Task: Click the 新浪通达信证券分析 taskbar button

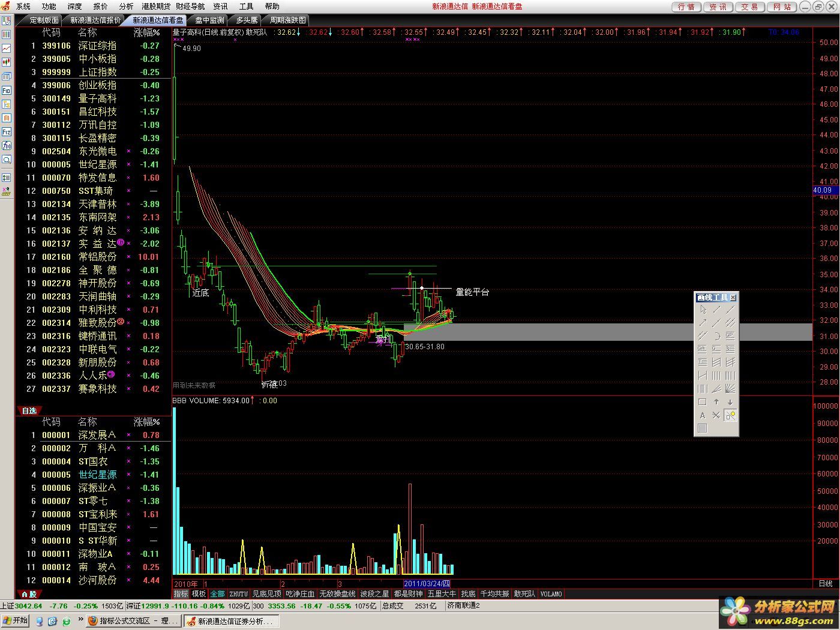Action: click(231, 621)
